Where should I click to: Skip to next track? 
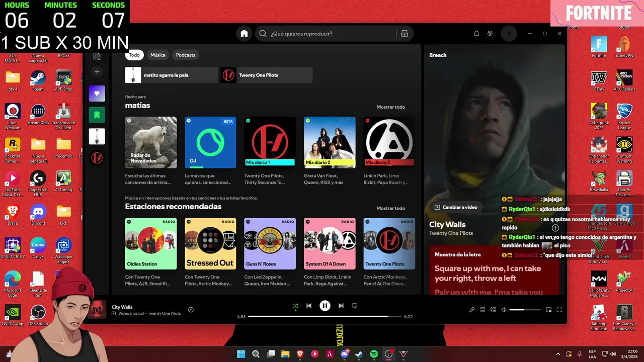click(341, 306)
